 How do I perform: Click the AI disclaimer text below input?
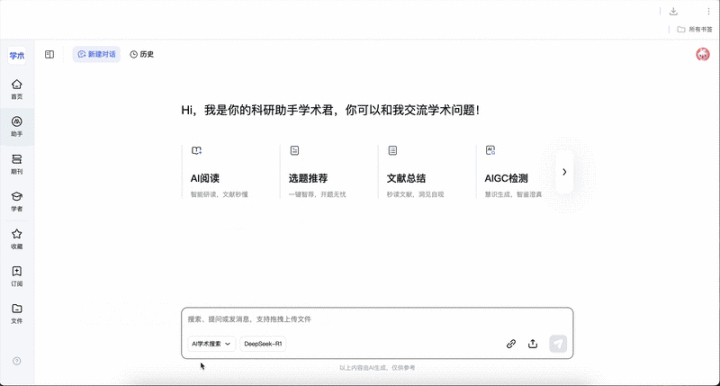tap(377, 368)
